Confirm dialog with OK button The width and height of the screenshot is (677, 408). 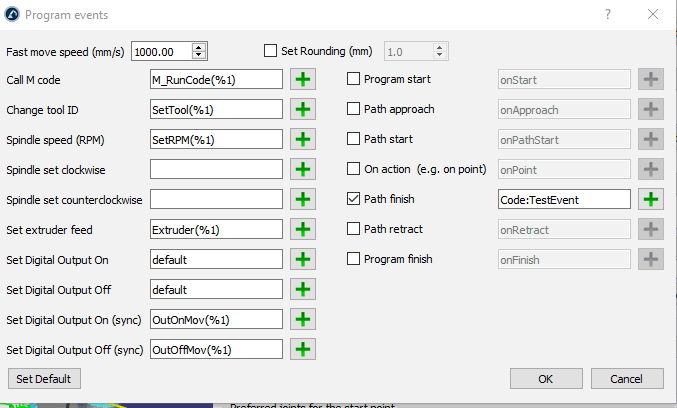click(546, 379)
